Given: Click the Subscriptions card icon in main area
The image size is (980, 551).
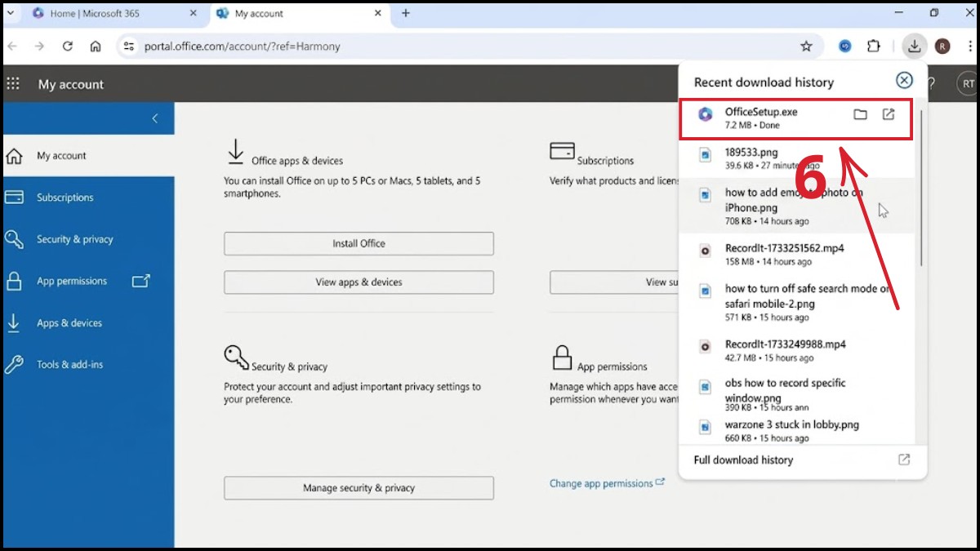Looking at the screenshot, I should click(562, 151).
